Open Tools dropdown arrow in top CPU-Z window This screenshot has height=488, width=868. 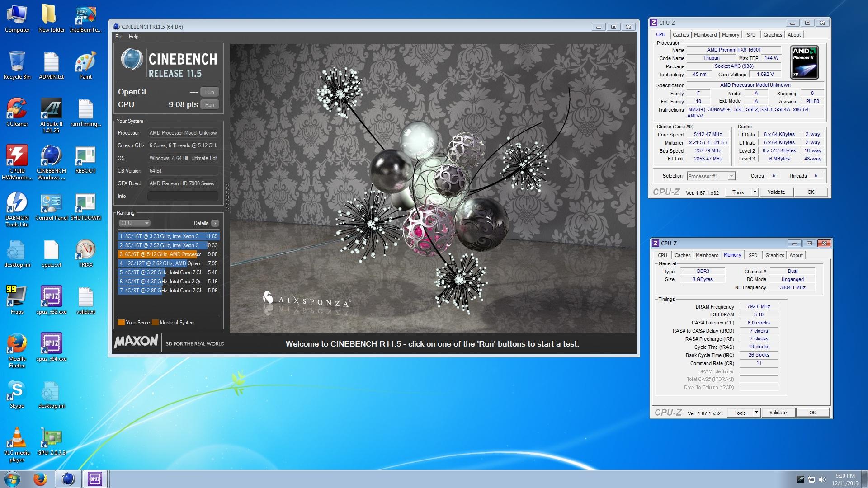click(x=754, y=192)
